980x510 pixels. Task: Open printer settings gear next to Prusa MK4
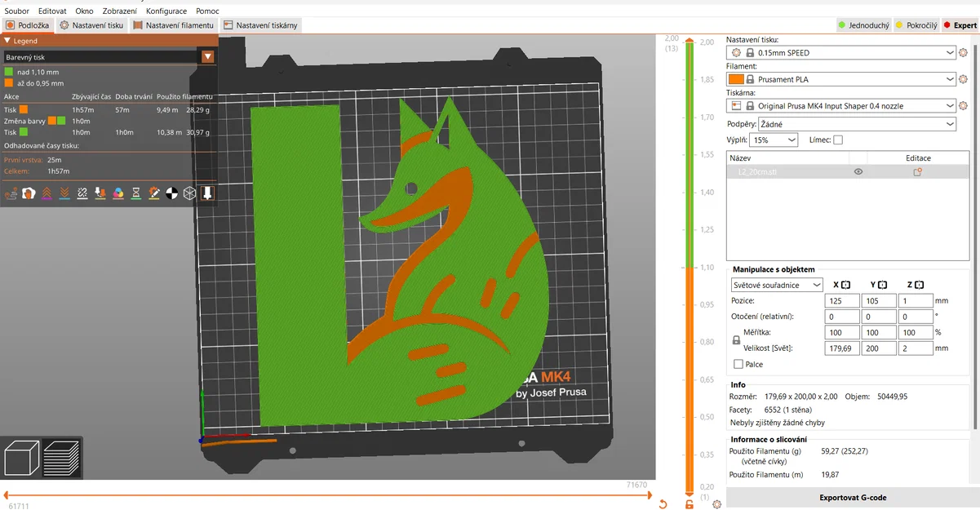coord(963,106)
